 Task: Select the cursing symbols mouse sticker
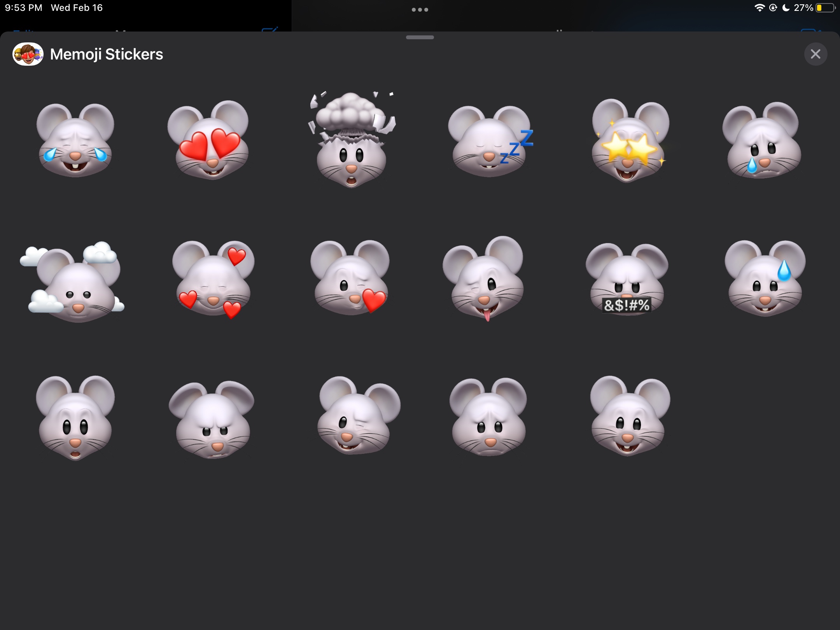coord(626,279)
